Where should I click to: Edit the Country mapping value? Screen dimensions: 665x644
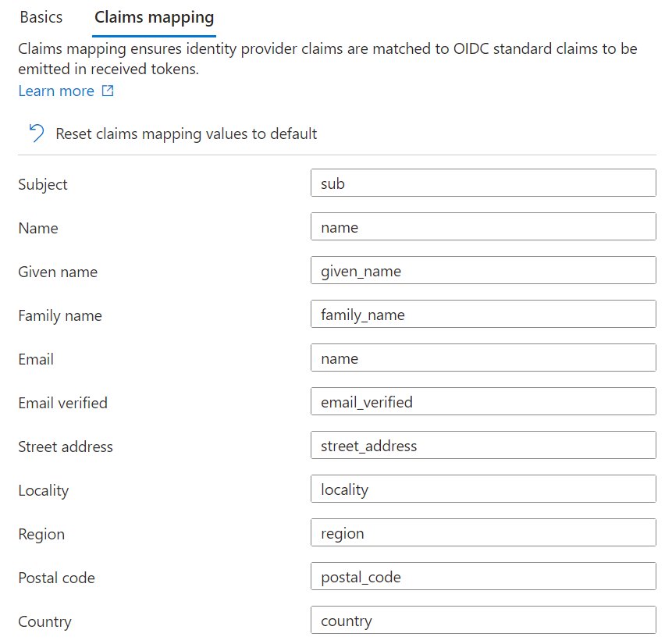(x=483, y=620)
